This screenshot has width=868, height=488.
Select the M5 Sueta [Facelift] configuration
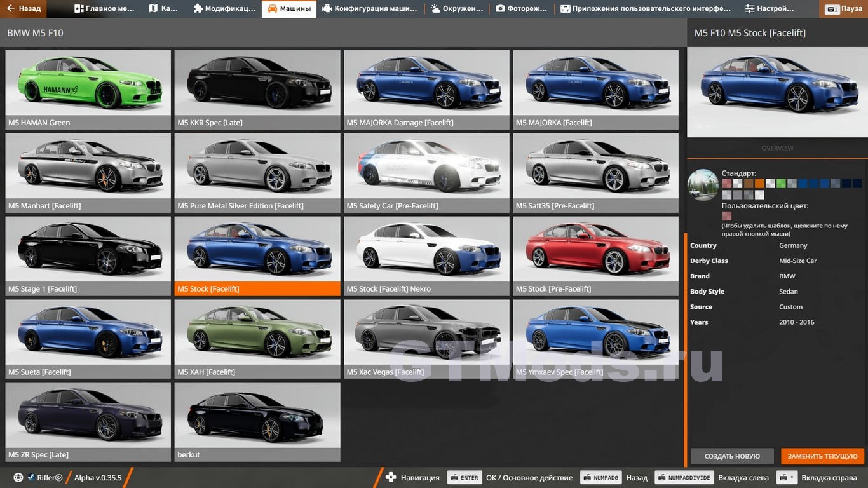pyautogui.click(x=88, y=339)
